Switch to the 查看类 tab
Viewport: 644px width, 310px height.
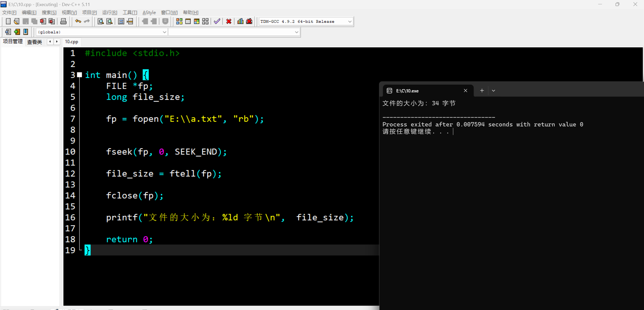[34, 42]
